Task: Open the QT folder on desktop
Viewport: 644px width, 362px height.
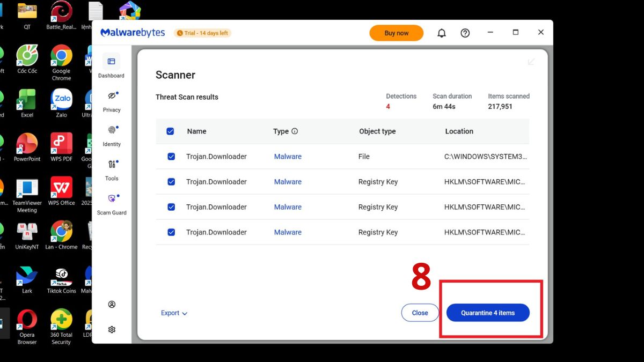Action: tap(27, 14)
